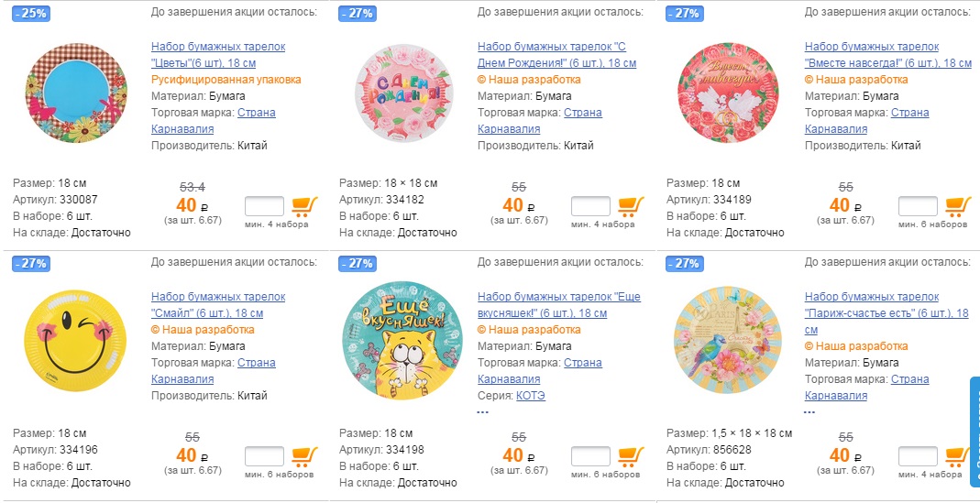Add "Париж-счастье есть" plates to cart

[x=958, y=456]
